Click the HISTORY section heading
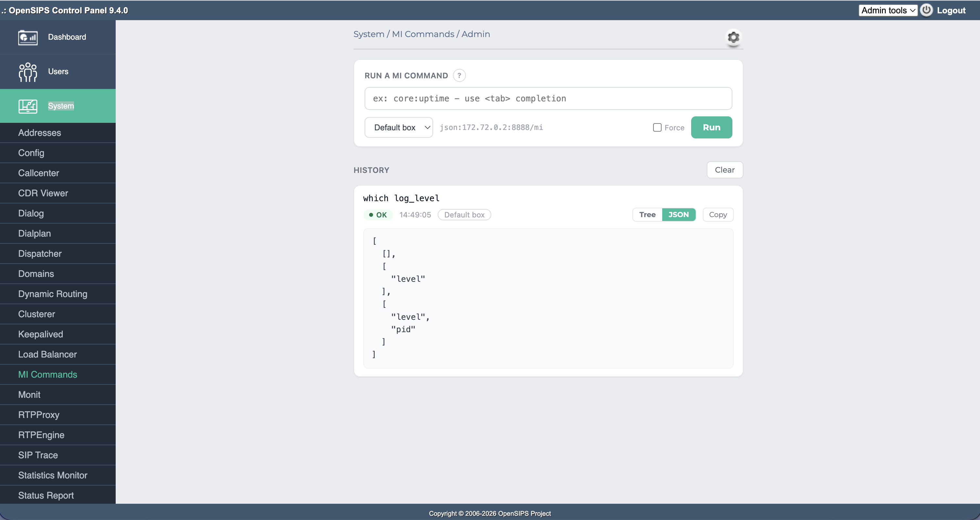The image size is (980, 520). point(371,170)
